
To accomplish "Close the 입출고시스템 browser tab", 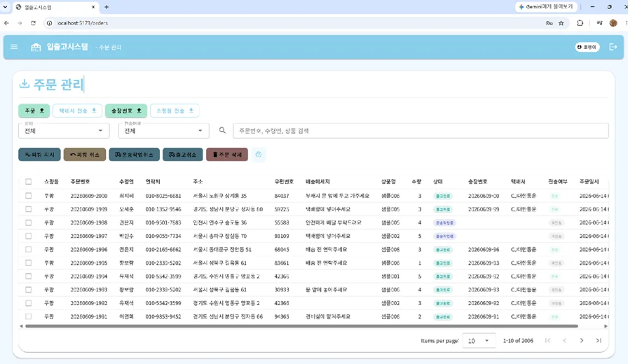I will pos(93,7).
